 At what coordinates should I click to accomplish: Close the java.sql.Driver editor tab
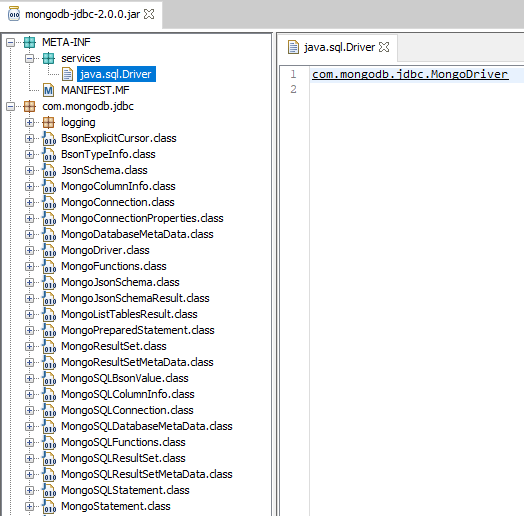click(384, 47)
